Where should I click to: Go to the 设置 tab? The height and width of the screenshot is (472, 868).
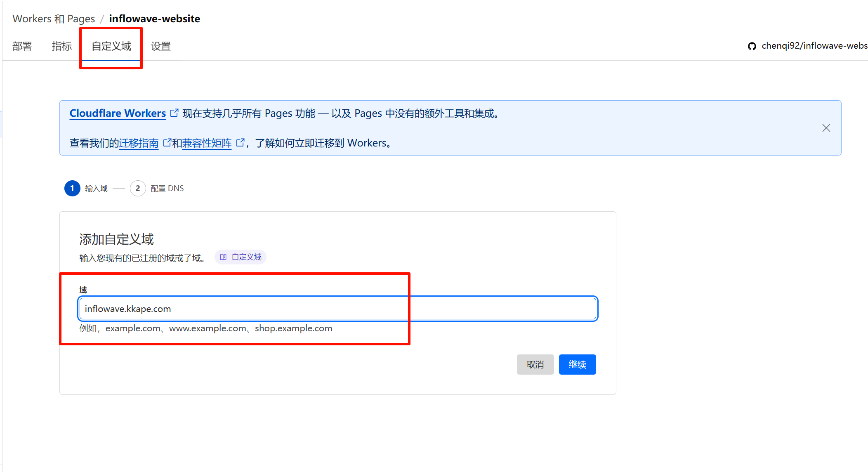[161, 46]
